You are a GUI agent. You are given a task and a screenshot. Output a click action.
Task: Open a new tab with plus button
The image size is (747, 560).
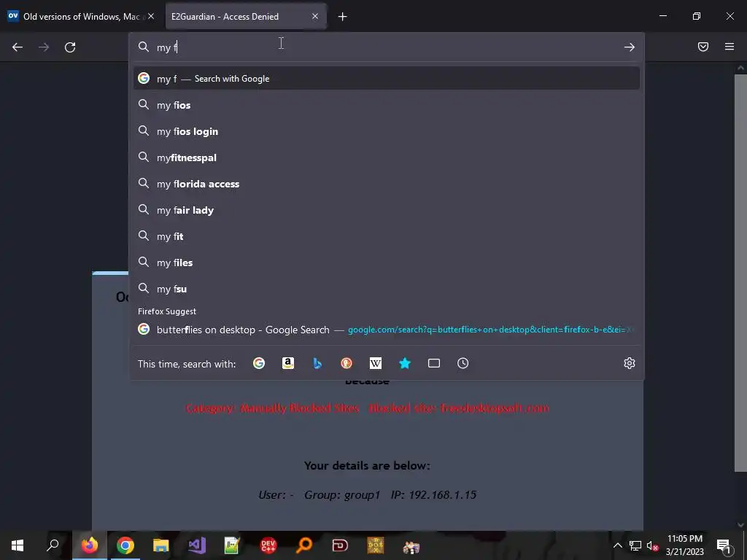point(343,17)
